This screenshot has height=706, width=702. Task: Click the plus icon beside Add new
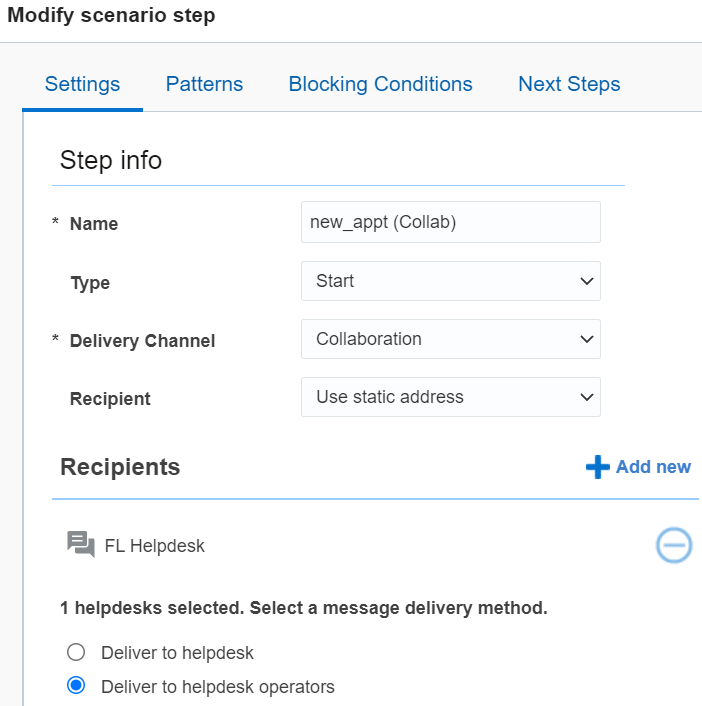(x=597, y=467)
